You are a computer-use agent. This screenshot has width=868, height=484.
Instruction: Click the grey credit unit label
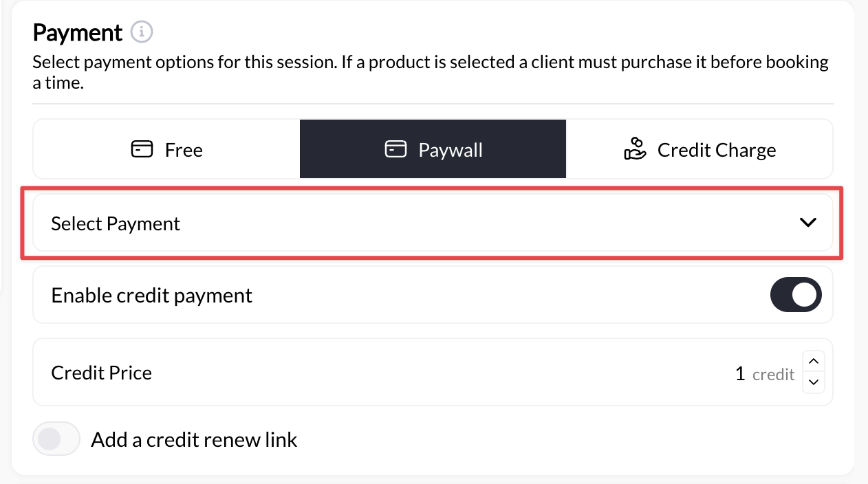773,373
